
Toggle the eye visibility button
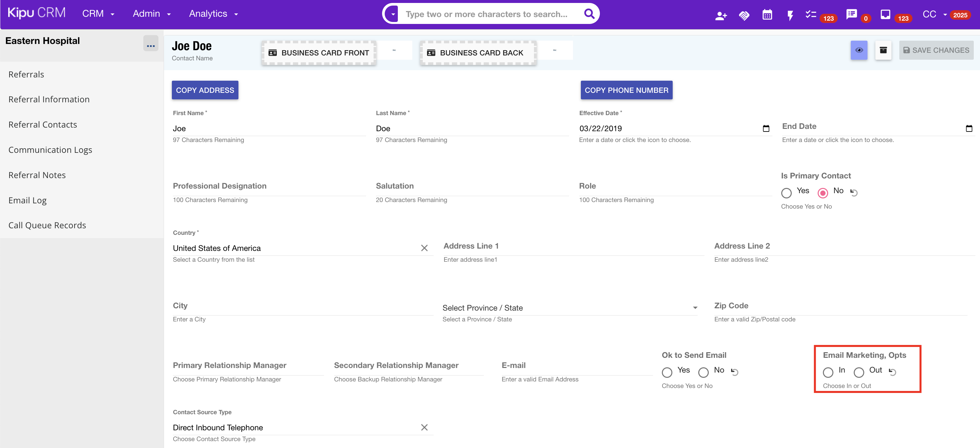[859, 50]
